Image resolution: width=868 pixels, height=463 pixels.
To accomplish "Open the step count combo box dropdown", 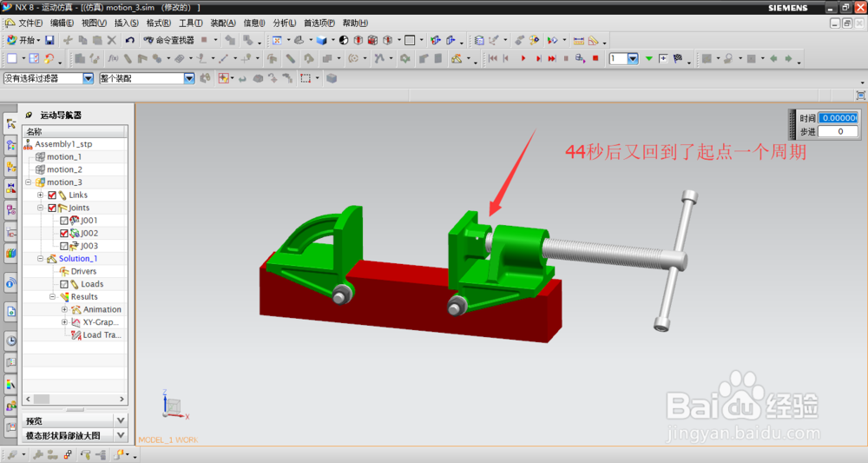I will coord(633,58).
